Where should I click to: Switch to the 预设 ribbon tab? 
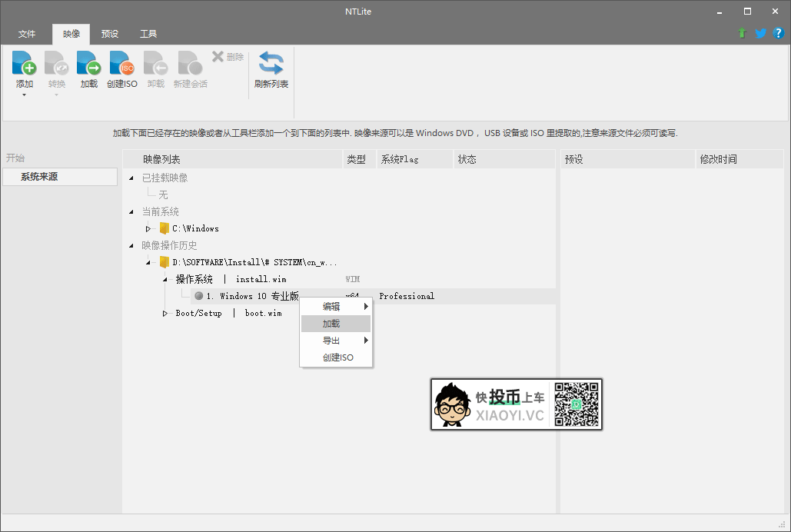[110, 34]
